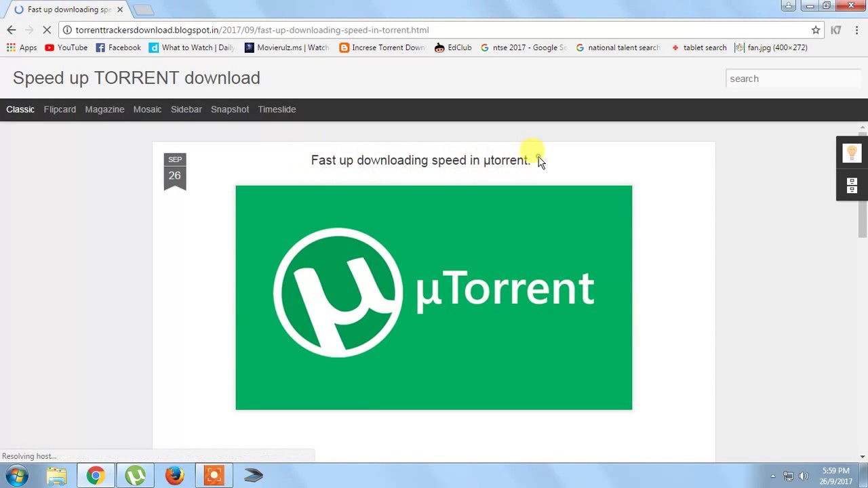Image resolution: width=868 pixels, height=488 pixels.
Task: Open the scanner app in the taskbar
Action: point(253,475)
